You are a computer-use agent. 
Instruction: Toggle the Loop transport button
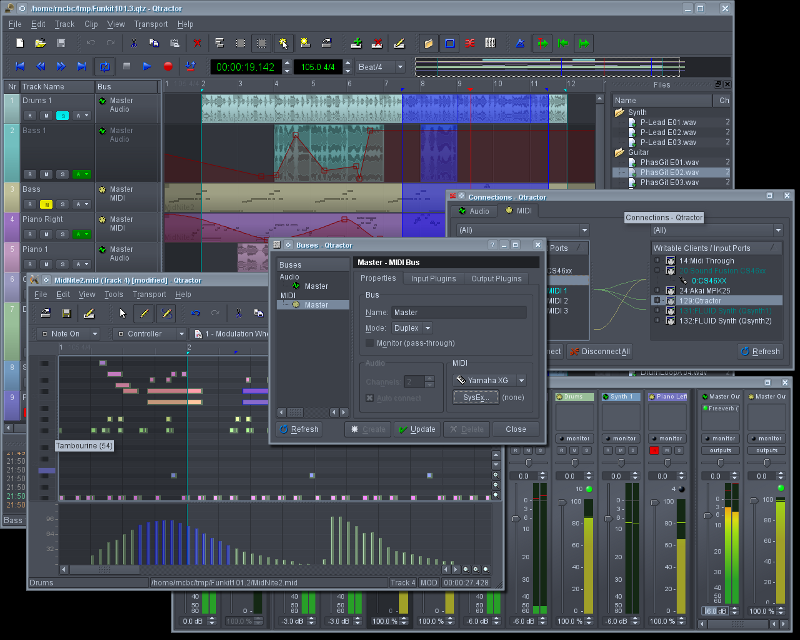[x=105, y=67]
